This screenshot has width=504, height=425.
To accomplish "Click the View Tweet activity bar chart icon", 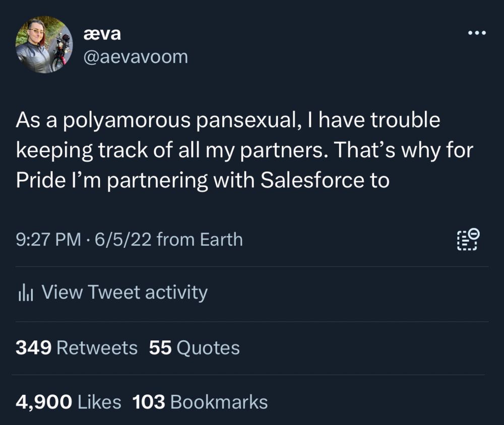I will pos(24,291).
